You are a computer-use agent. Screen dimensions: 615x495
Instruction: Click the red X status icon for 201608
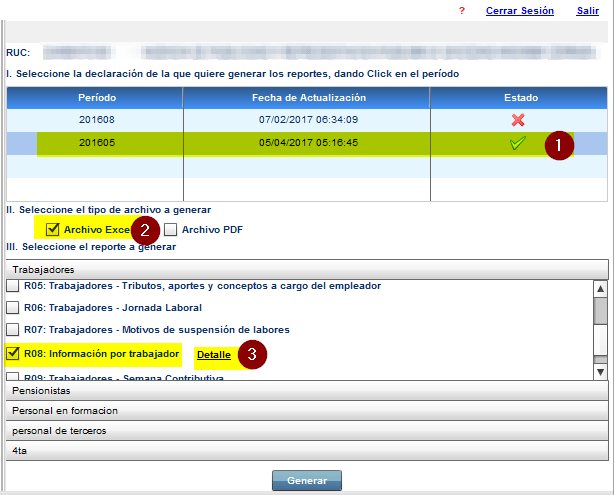pyautogui.click(x=518, y=120)
